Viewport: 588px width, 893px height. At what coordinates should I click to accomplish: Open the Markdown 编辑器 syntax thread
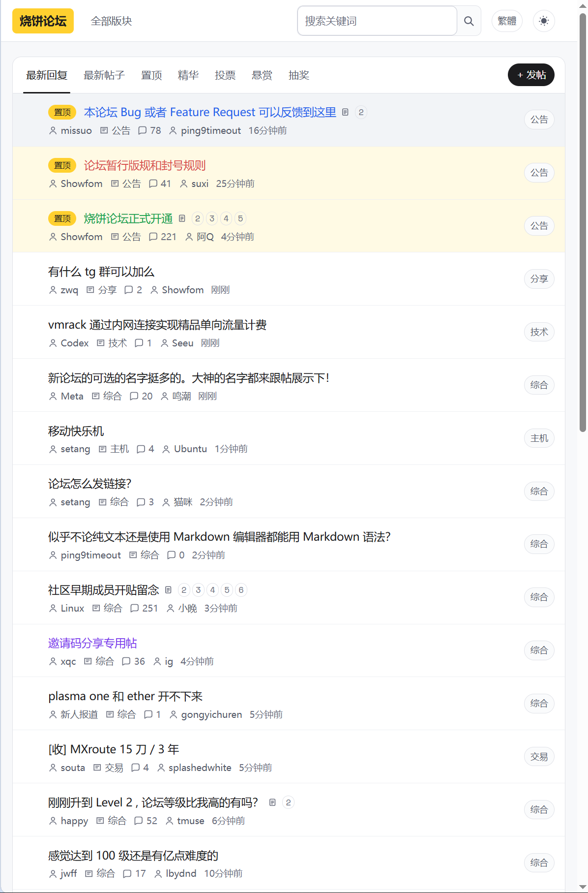(219, 537)
